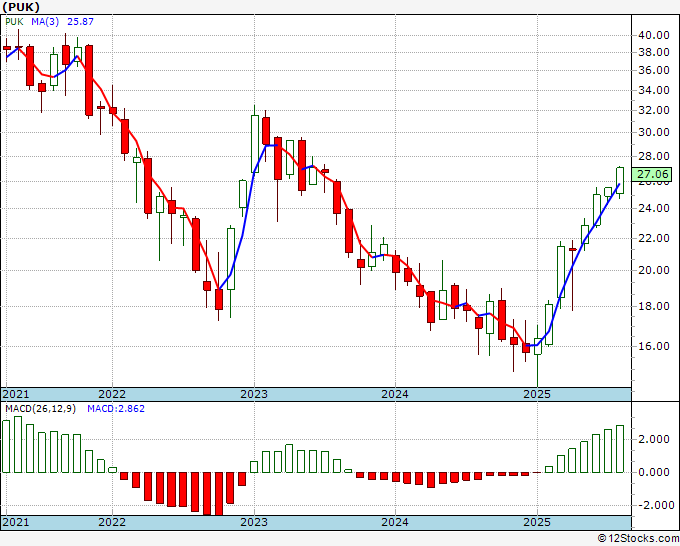This screenshot has width=680, height=546.
Task: Click the 16.00 price axis label
Action: tap(654, 346)
